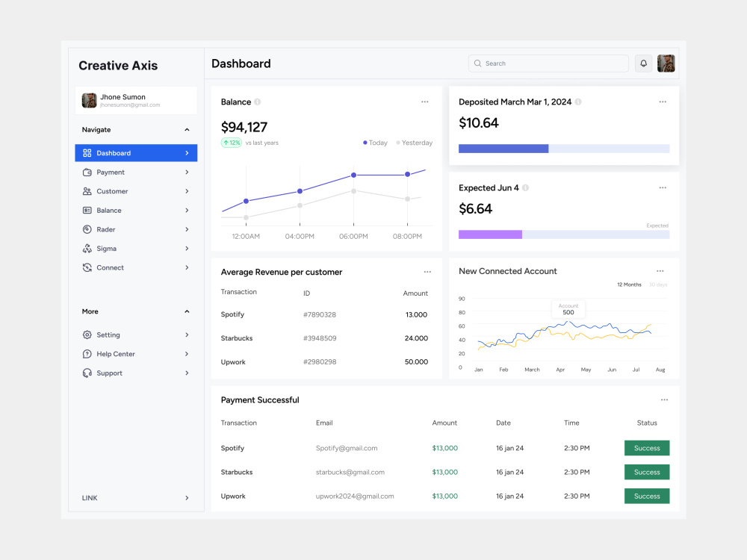Screen dimensions: 747x560
Task: Open Payment Successful three-dot menu
Action: tap(665, 400)
